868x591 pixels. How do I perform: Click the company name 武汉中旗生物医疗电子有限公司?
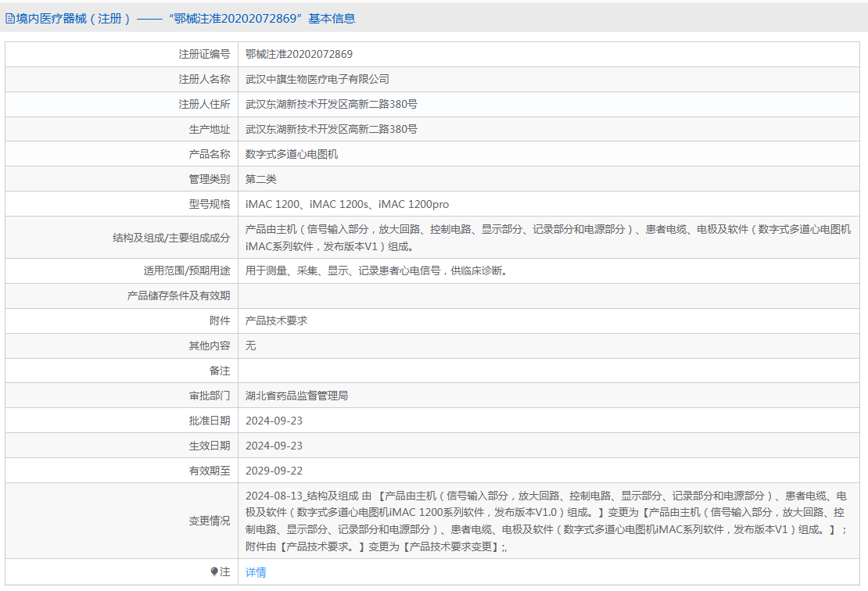[317, 79]
